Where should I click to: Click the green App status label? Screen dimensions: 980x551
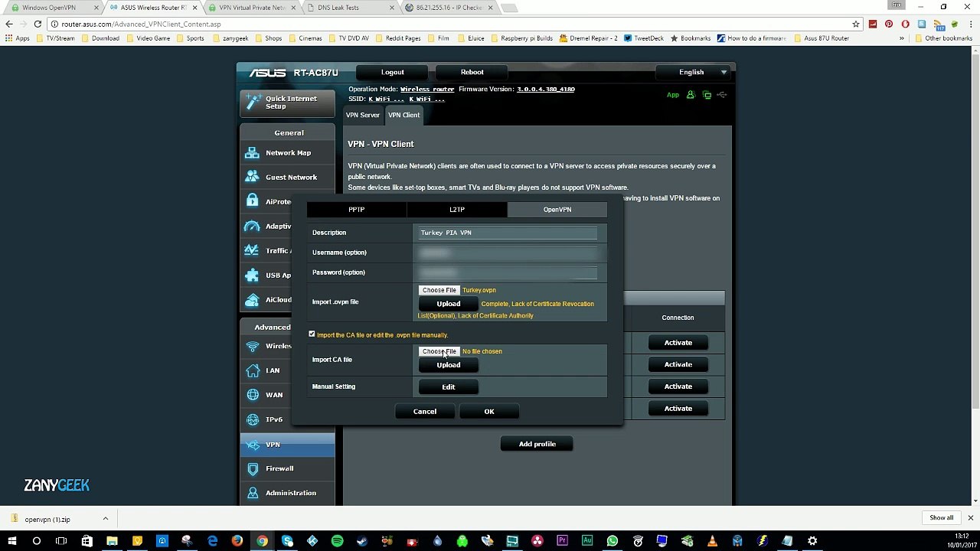(673, 95)
